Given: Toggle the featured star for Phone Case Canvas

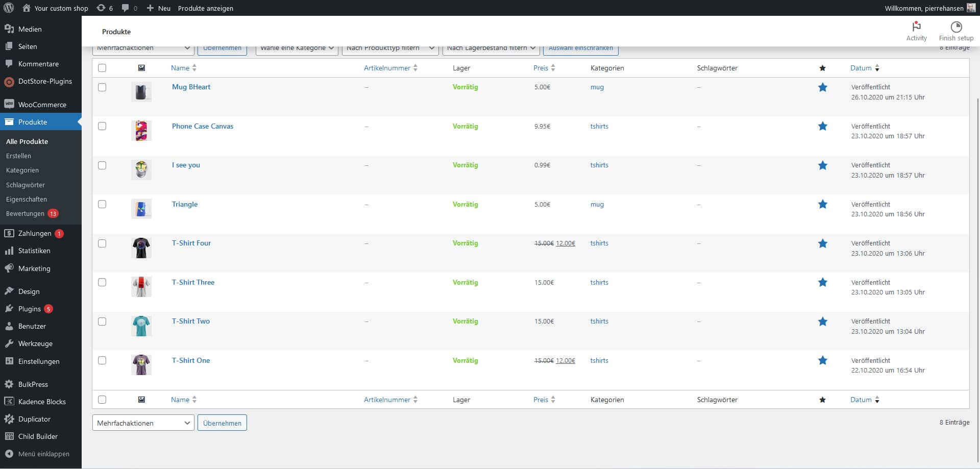Looking at the screenshot, I should pyautogui.click(x=823, y=126).
